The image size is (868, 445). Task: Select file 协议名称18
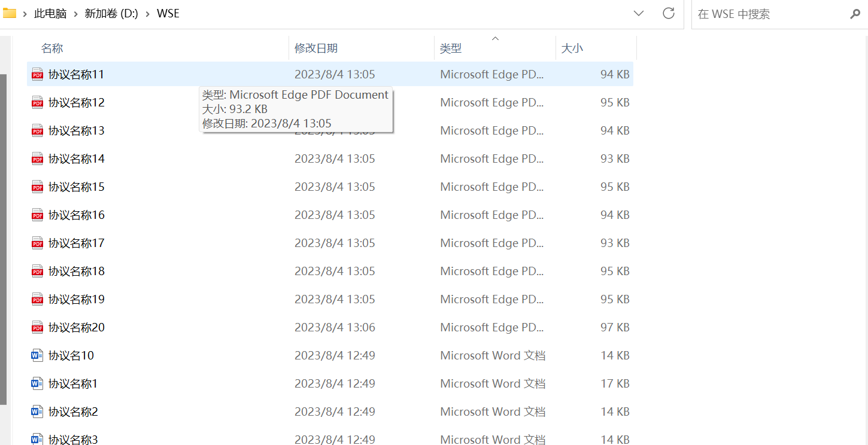(x=330, y=272)
